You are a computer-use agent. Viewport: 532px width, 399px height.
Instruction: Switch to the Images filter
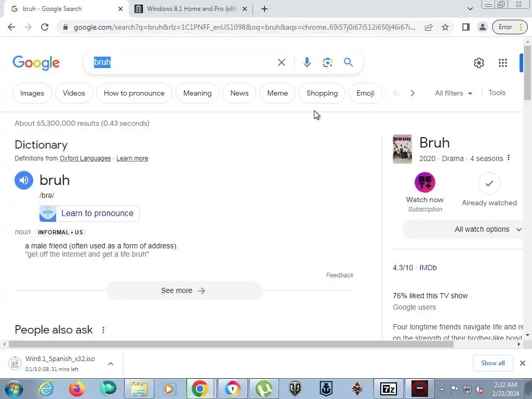point(32,93)
